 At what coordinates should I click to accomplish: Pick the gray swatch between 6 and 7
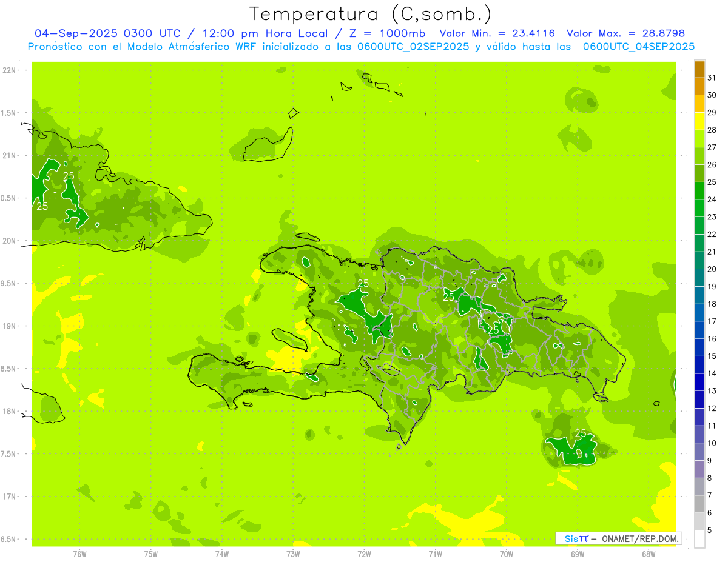point(699,504)
